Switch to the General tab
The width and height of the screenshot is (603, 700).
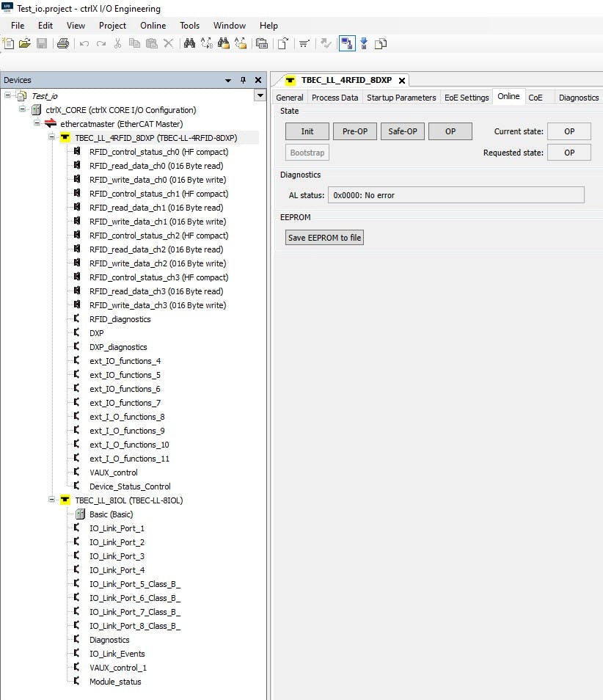pos(289,98)
